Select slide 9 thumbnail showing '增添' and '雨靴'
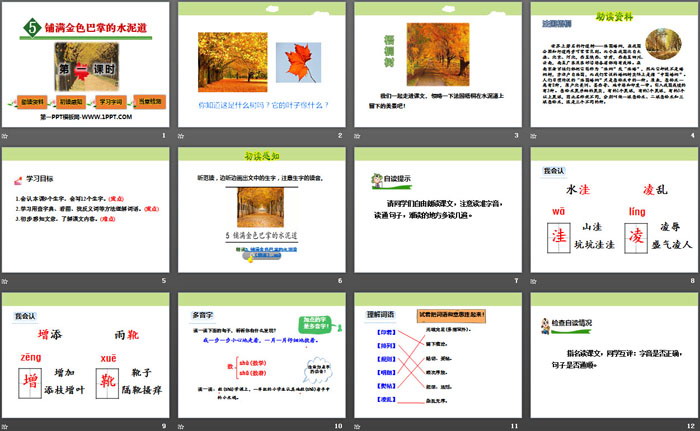 [85, 356]
